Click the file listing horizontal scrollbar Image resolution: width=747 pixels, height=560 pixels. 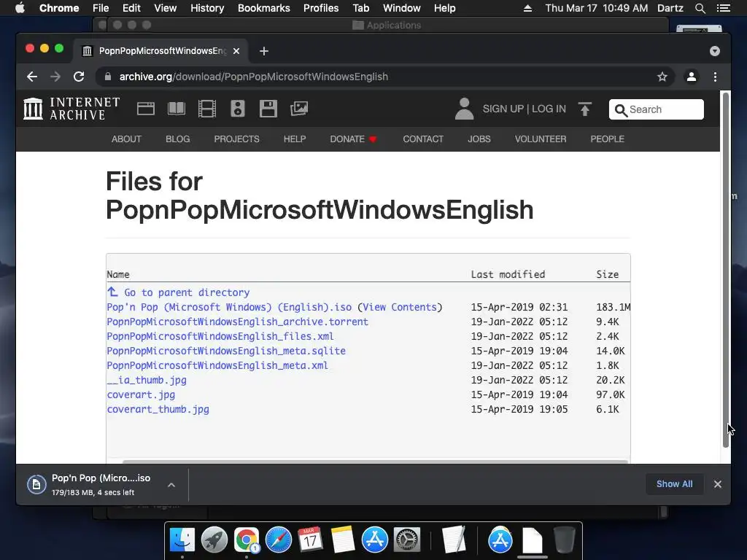click(x=376, y=462)
